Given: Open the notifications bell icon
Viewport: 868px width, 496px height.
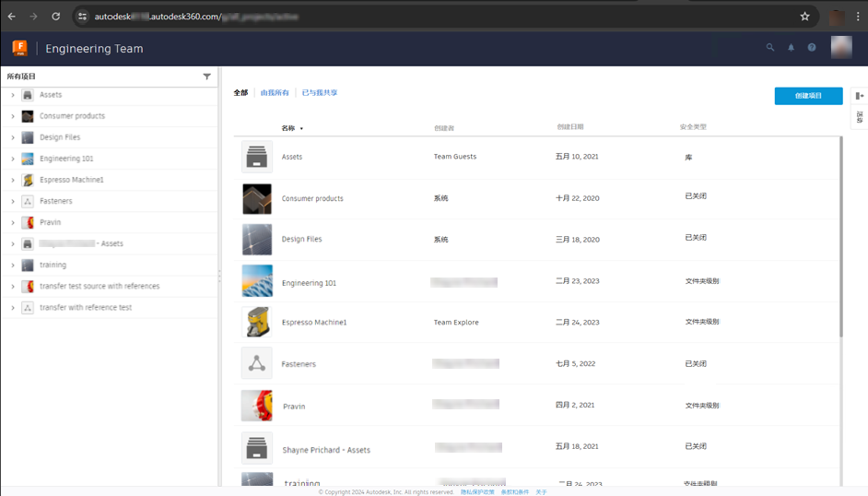Looking at the screenshot, I should [791, 48].
